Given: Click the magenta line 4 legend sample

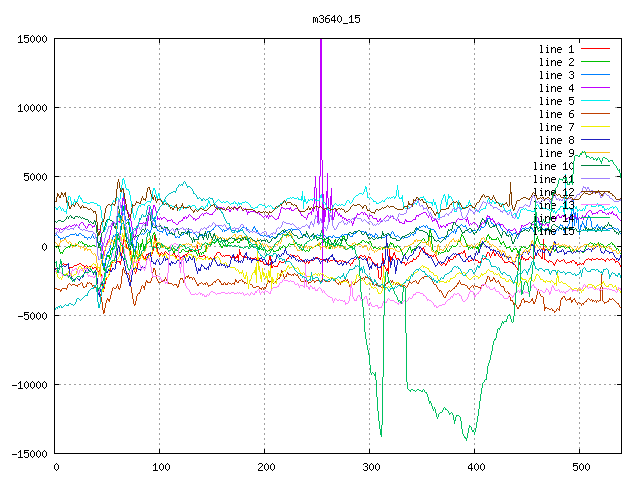Looking at the screenshot, I should coord(595,88).
